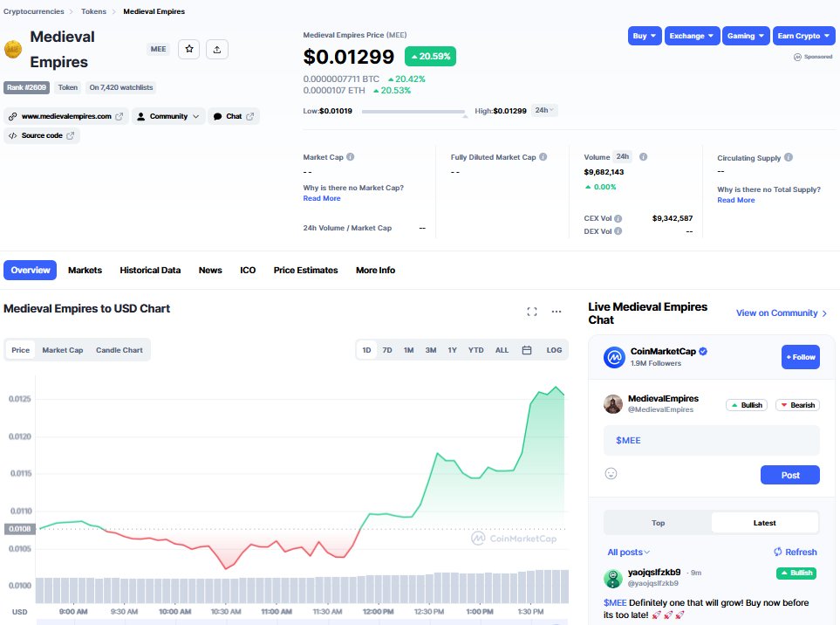The image size is (840, 625).
Task: Open www.medievalempires.com website link
Action: point(66,116)
